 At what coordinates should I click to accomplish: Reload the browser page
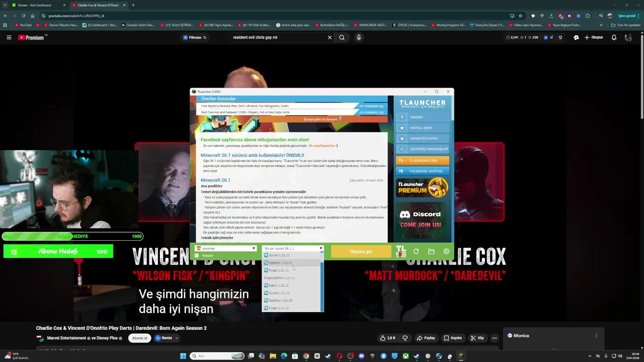point(23,16)
